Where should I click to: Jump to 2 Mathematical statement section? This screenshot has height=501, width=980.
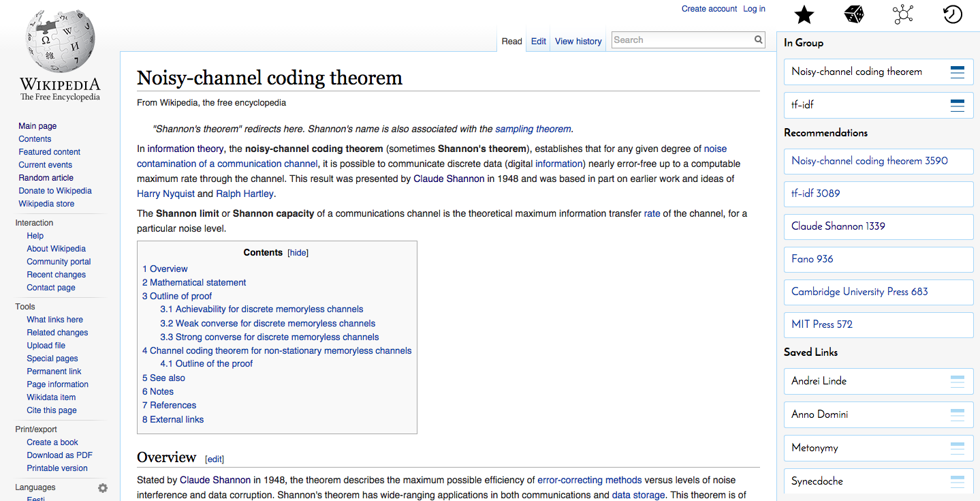tap(194, 283)
